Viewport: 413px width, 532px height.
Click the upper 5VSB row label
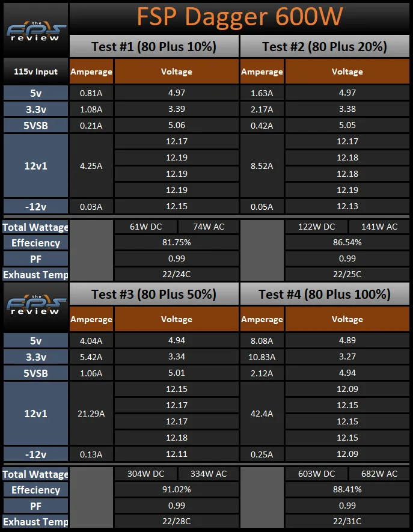click(x=35, y=126)
